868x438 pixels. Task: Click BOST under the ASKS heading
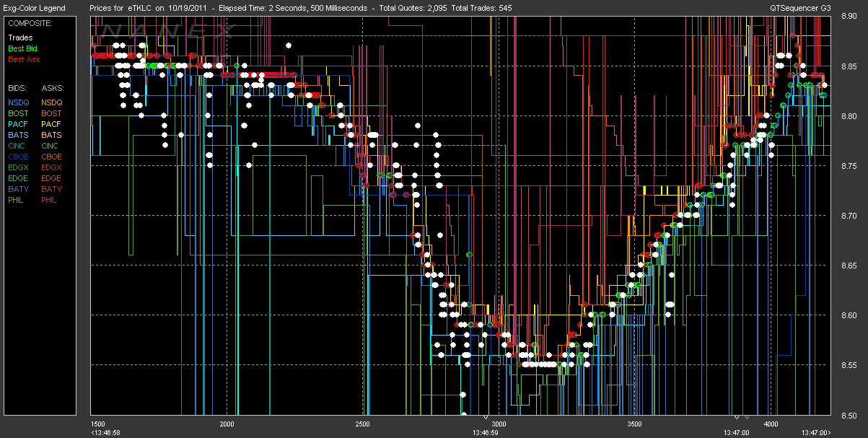click(52, 113)
